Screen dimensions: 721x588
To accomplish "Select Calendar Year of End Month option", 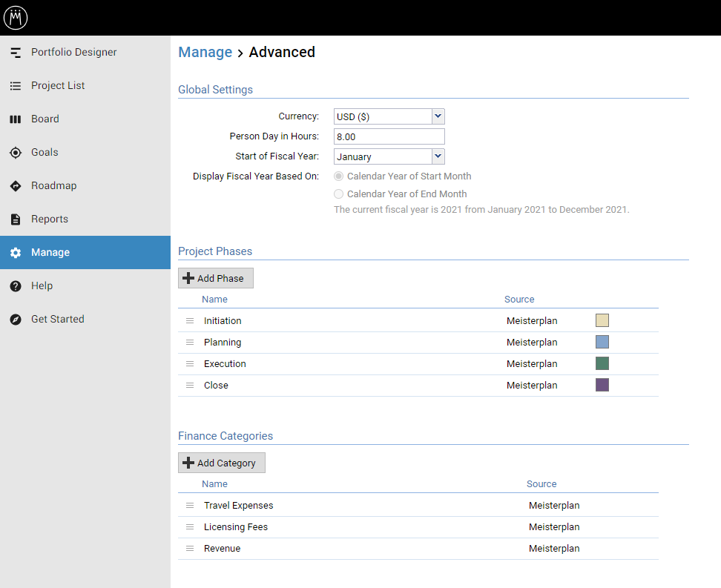I will tap(339, 194).
